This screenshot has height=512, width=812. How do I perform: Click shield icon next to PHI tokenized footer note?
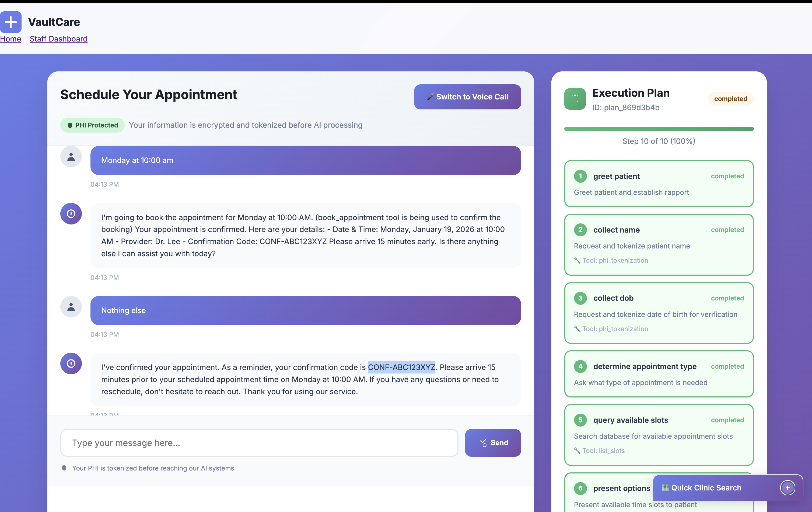pyautogui.click(x=64, y=468)
